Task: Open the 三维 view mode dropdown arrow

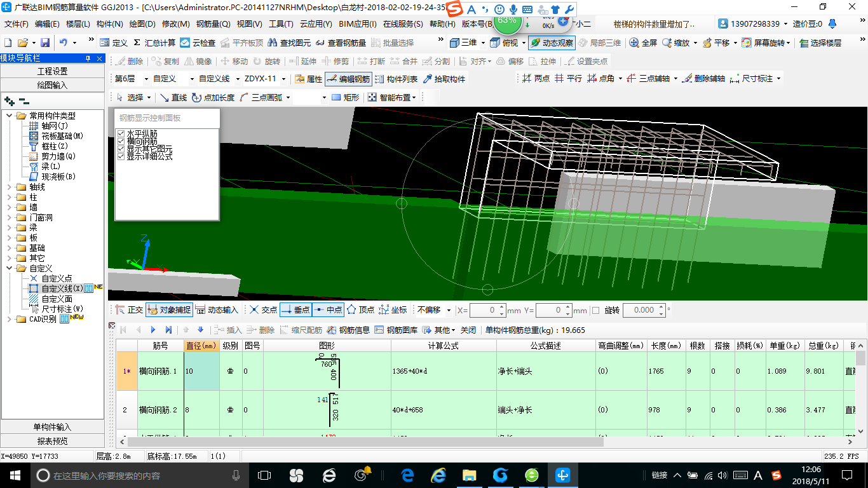Action: point(482,43)
